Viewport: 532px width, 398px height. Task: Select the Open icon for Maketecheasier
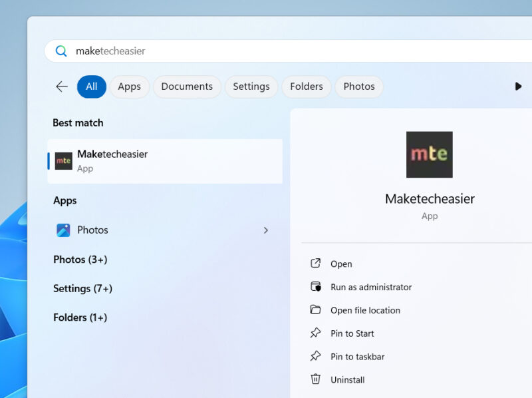315,264
